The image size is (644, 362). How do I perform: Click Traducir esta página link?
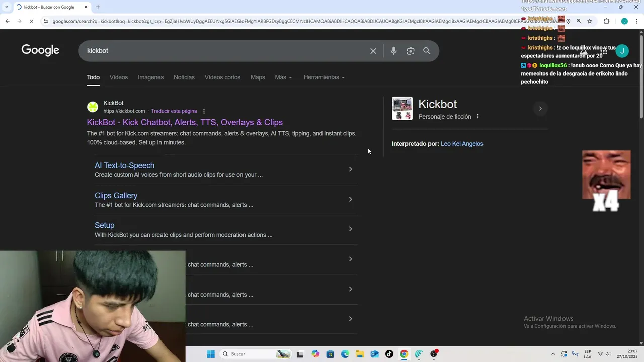[x=174, y=111]
